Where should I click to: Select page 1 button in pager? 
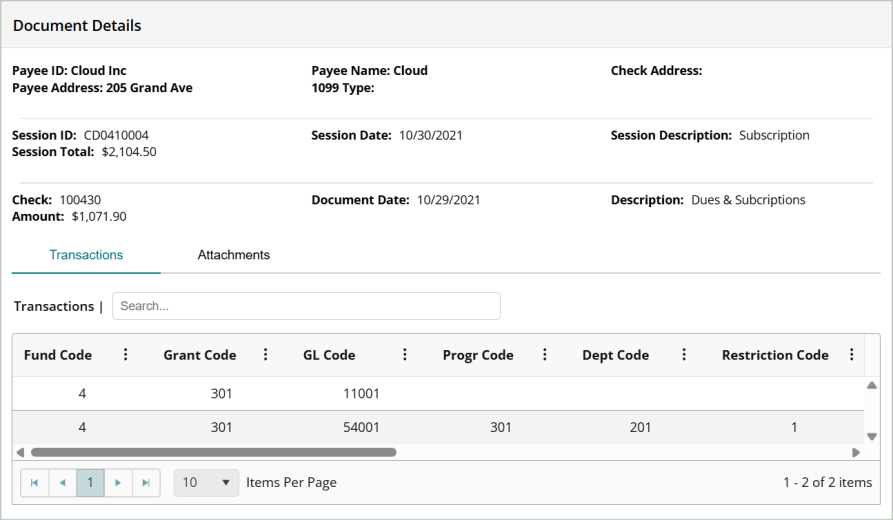point(90,483)
